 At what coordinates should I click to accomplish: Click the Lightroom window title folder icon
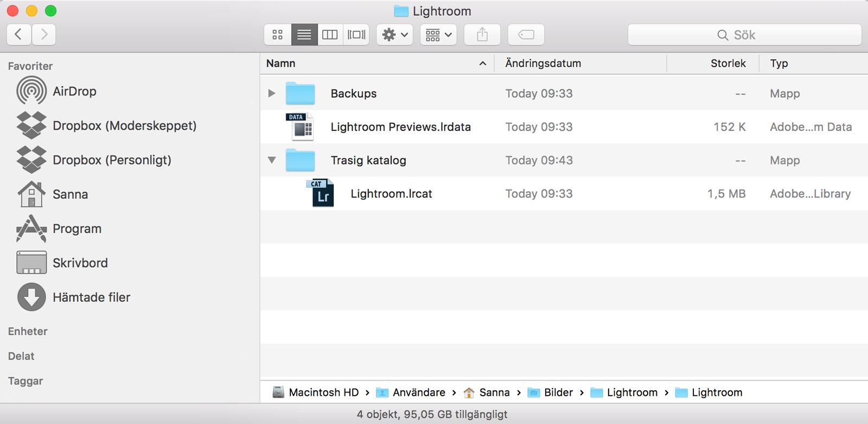pyautogui.click(x=401, y=11)
